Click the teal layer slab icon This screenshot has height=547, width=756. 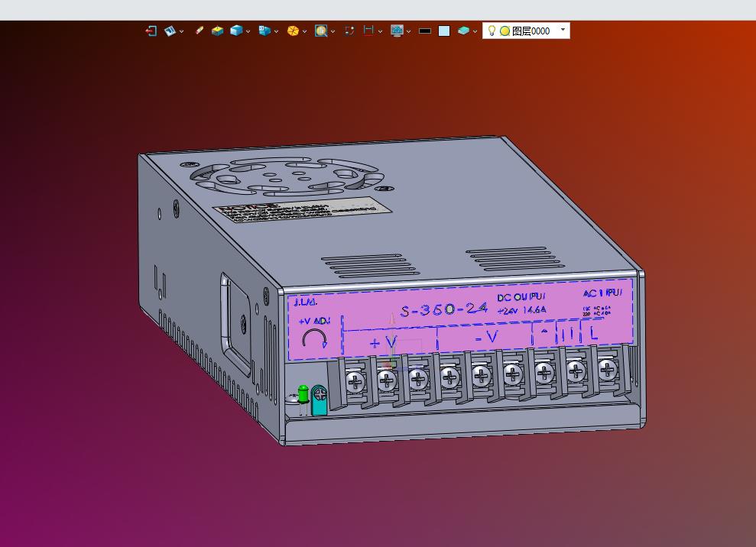pos(463,31)
